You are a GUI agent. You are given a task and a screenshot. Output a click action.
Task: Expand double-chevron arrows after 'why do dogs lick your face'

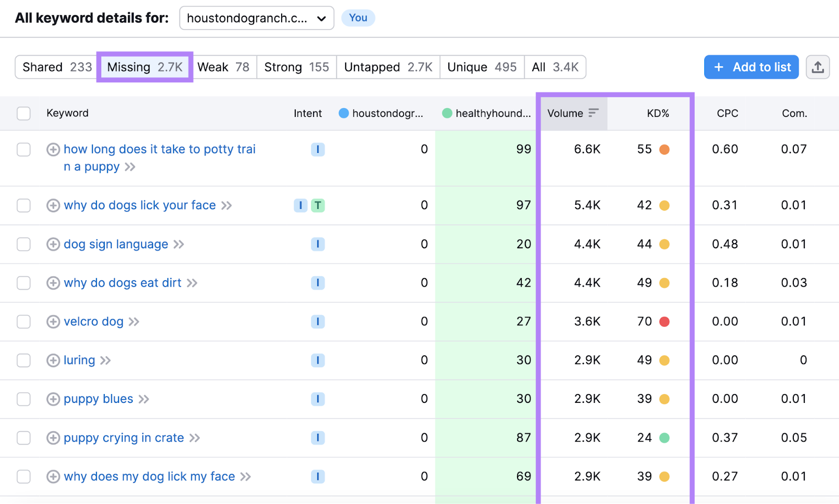[227, 205]
